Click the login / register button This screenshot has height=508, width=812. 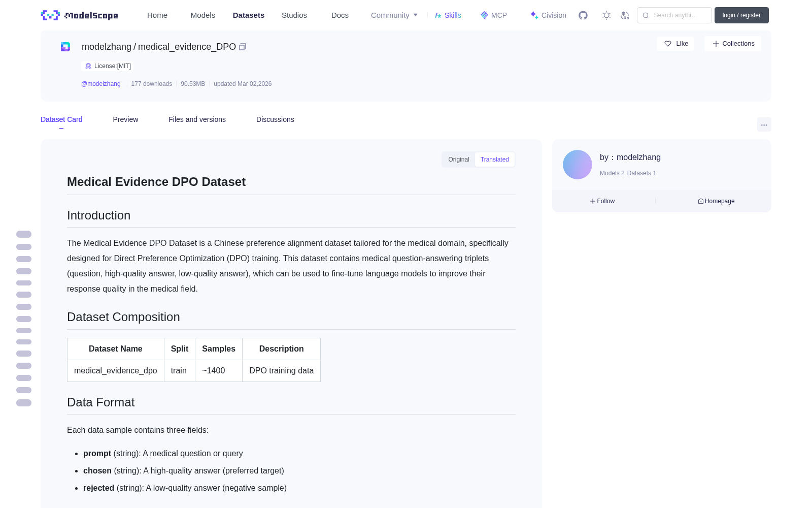click(741, 15)
